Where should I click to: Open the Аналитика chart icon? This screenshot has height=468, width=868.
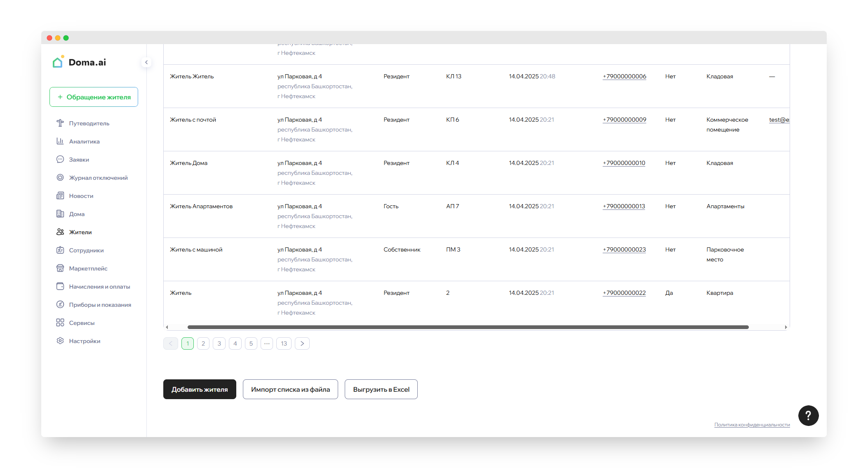pos(60,141)
